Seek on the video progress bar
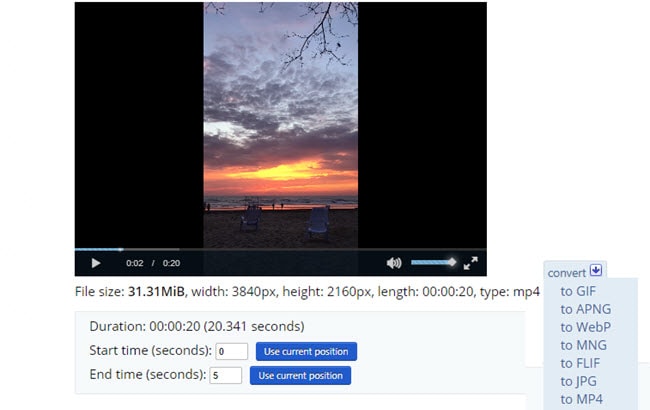Viewport: 650px width, 410px height. pyautogui.click(x=281, y=250)
